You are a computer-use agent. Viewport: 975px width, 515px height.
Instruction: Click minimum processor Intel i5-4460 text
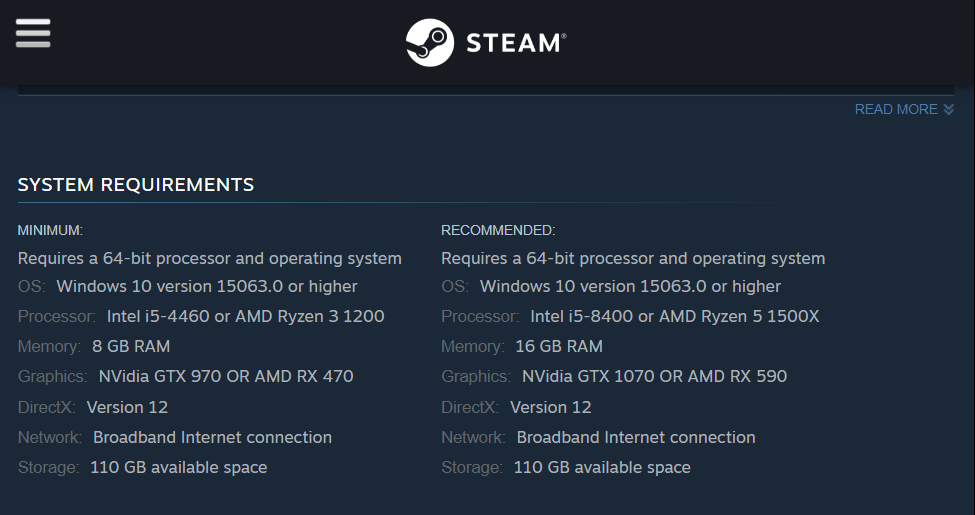[245, 316]
